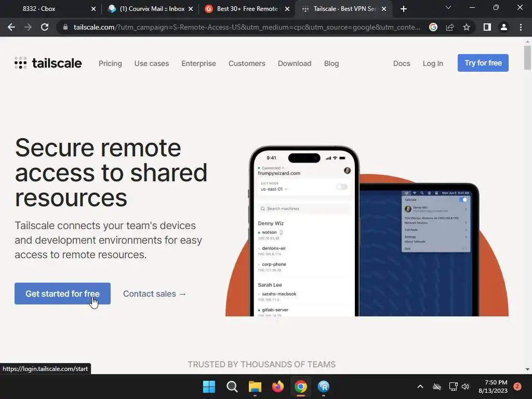
Task: Open network settings tray icon
Action: coord(453,387)
